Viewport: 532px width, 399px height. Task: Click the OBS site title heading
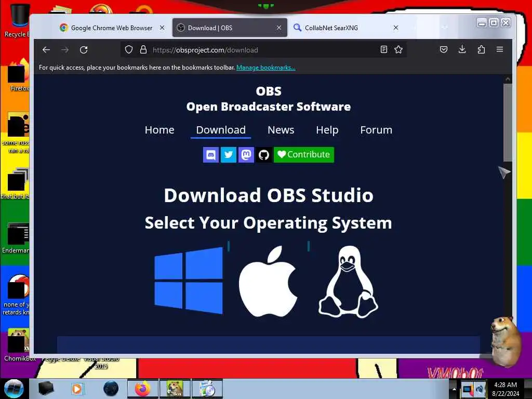[269, 99]
